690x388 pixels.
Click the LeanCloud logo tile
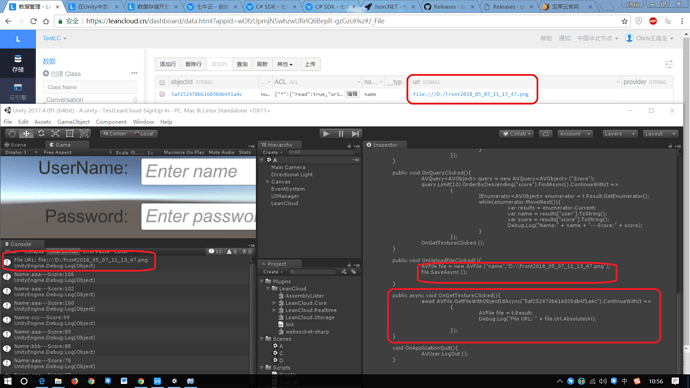click(18, 39)
